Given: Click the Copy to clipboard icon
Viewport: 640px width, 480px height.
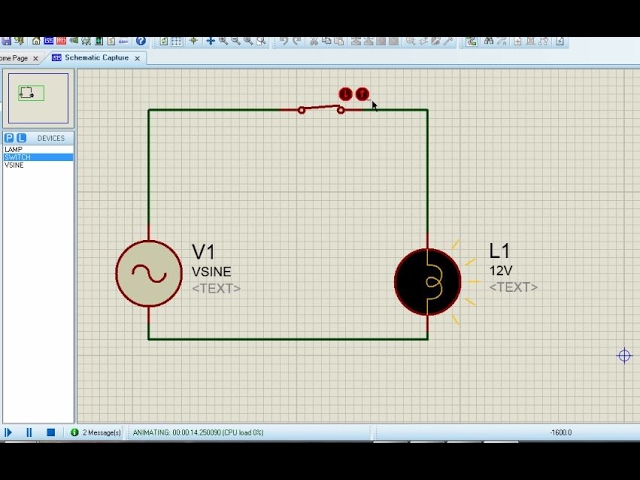Looking at the screenshot, I should (327, 41).
